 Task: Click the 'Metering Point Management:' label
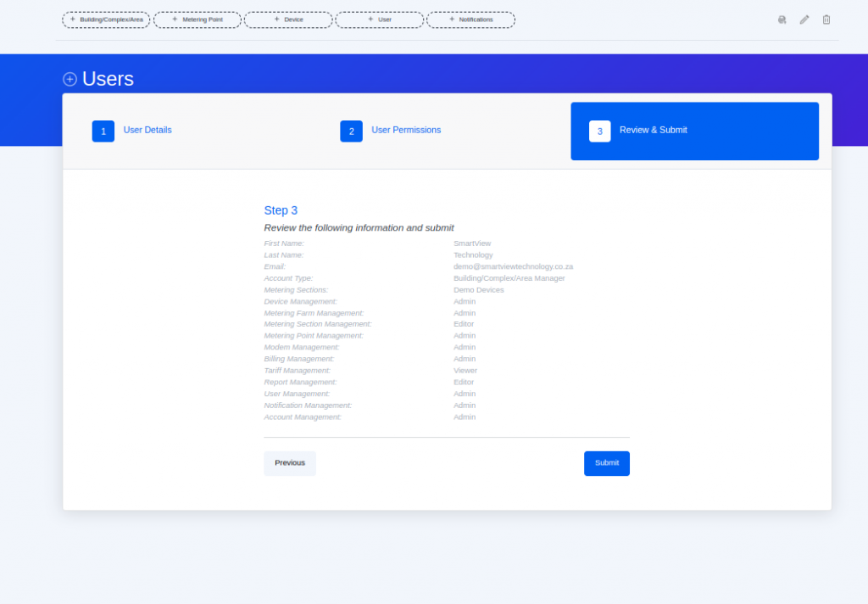[x=314, y=336]
